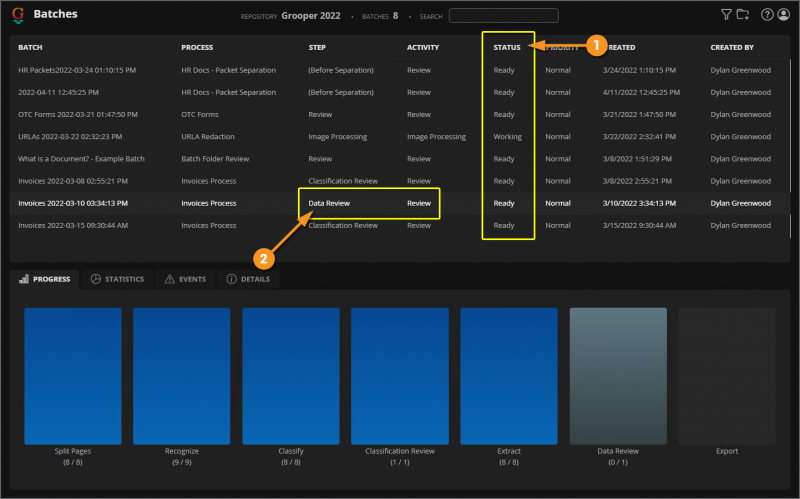Open the help question mark icon

[x=767, y=15]
